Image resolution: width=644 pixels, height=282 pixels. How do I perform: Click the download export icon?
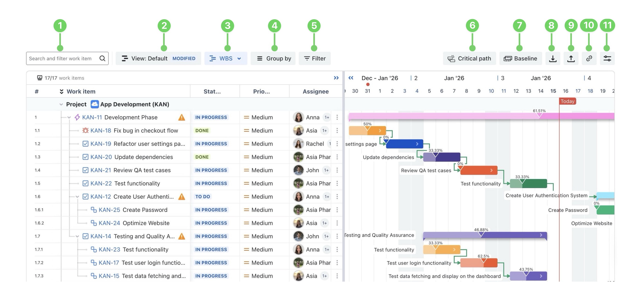coord(553,58)
